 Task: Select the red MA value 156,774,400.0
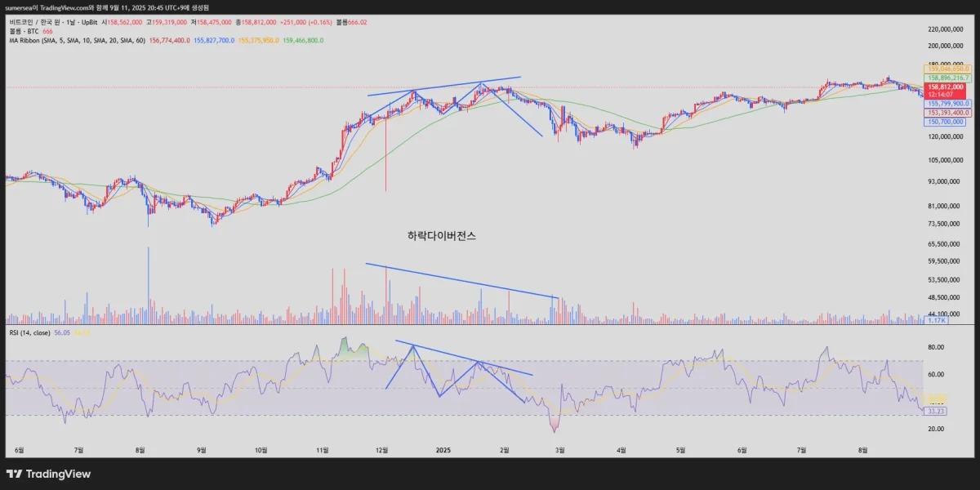[170, 40]
